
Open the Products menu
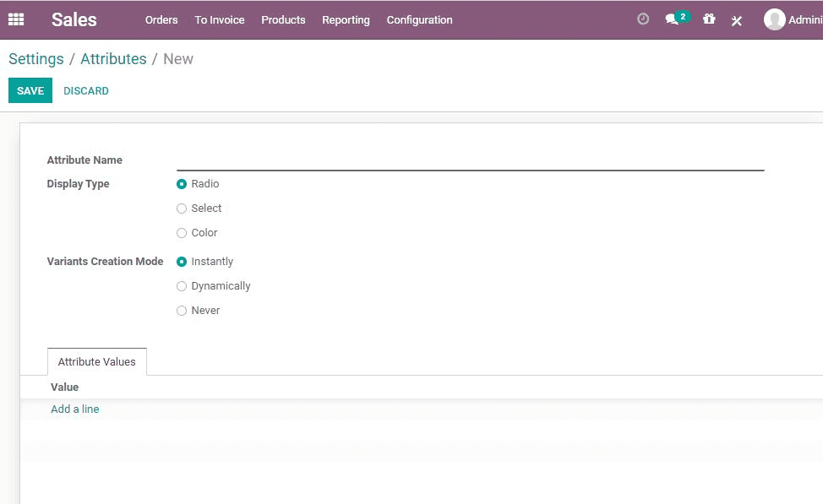tap(283, 20)
